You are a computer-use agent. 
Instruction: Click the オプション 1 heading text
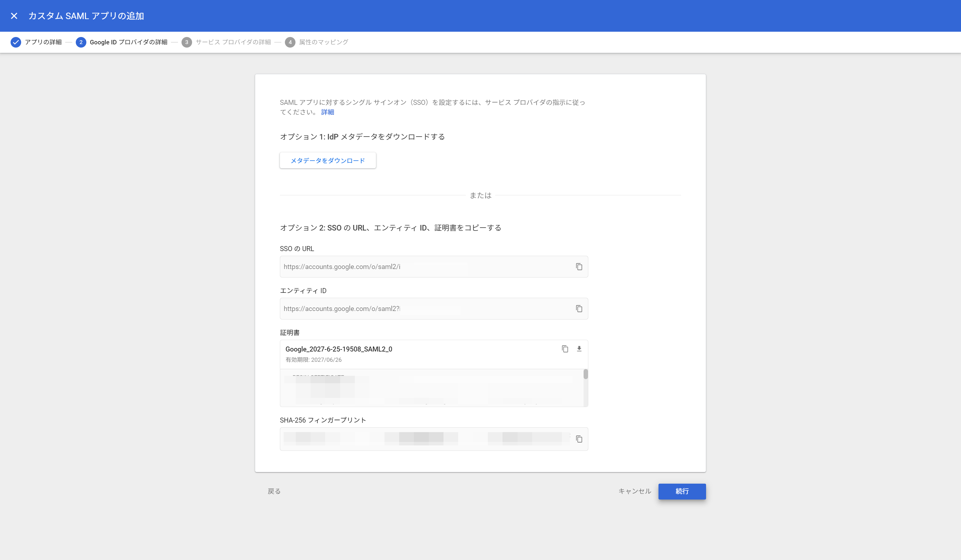362,137
